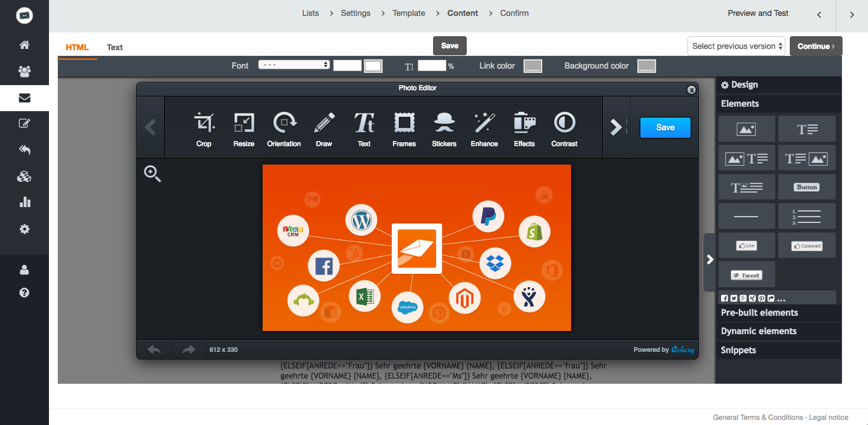The height and width of the screenshot is (425, 868).
Task: Click the zoom magnifier icon
Action: pyautogui.click(x=153, y=173)
